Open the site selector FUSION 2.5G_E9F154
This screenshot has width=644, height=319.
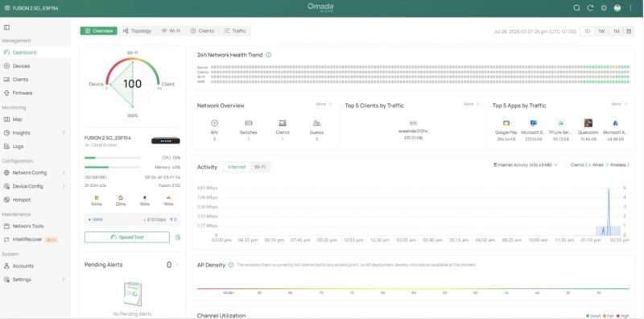[x=31, y=8]
